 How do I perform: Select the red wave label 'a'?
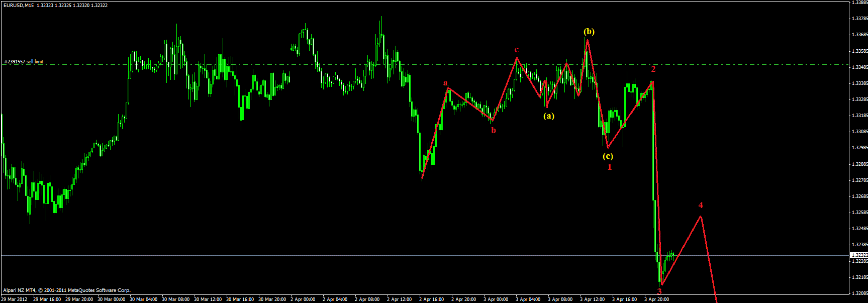[x=445, y=83]
